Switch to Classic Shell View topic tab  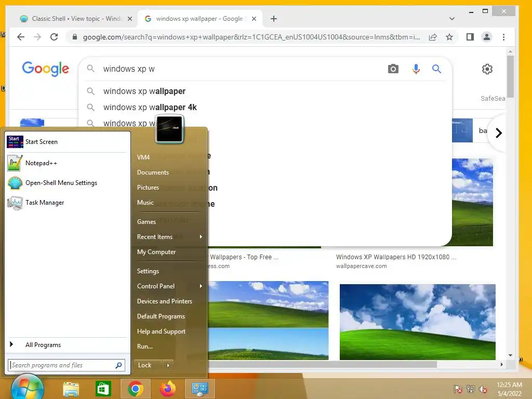click(x=76, y=19)
